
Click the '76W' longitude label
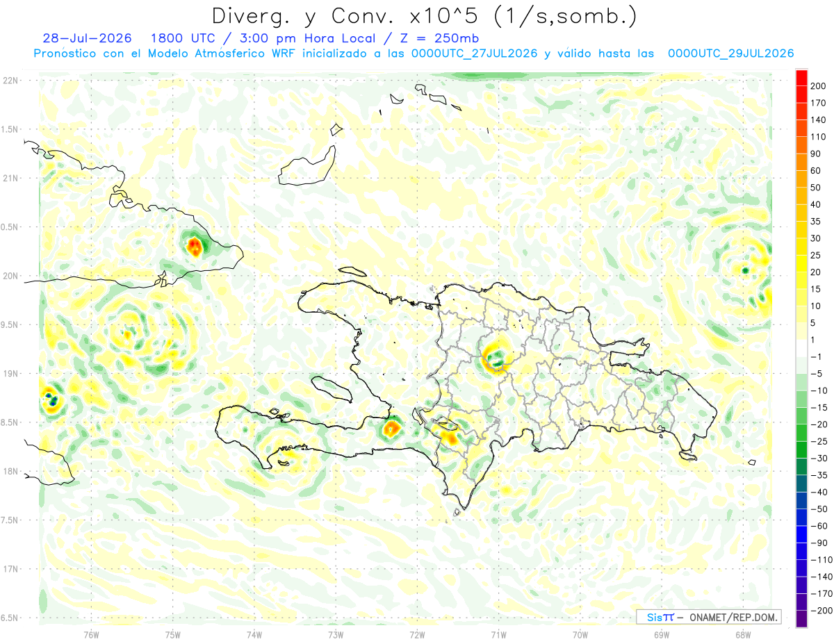point(91,634)
